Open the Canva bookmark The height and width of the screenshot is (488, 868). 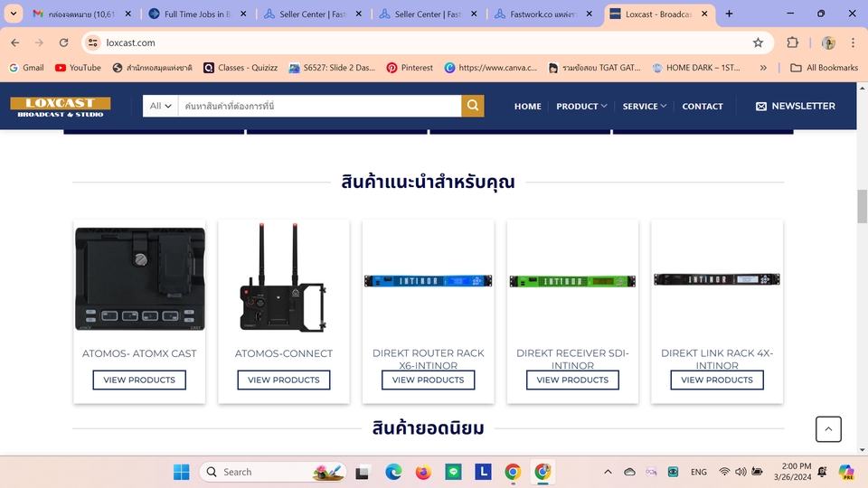pos(490,68)
